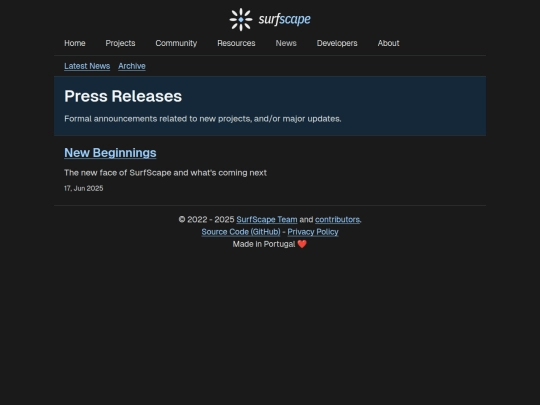
Task: Click the New Beginnings article summary text
Action: pyautogui.click(x=165, y=173)
